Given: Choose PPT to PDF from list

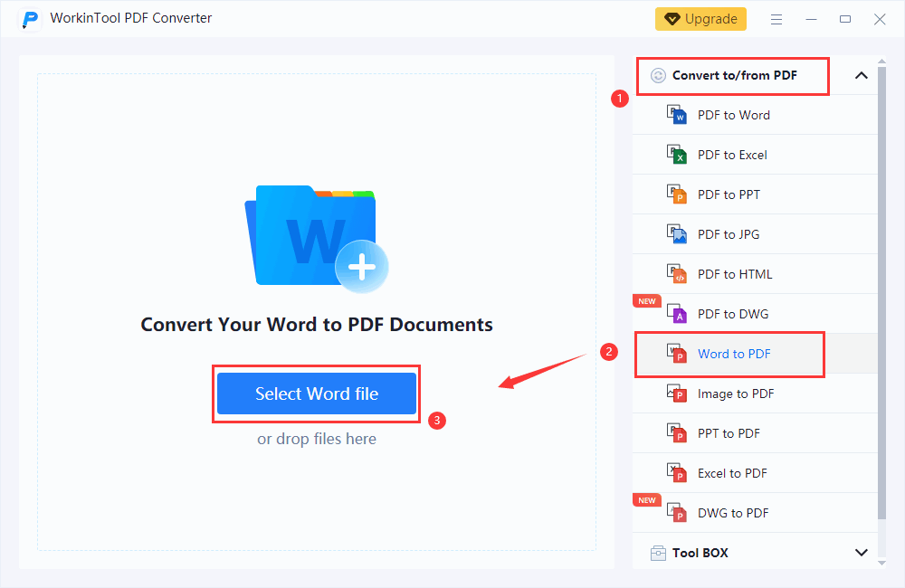Looking at the screenshot, I should (x=729, y=433).
